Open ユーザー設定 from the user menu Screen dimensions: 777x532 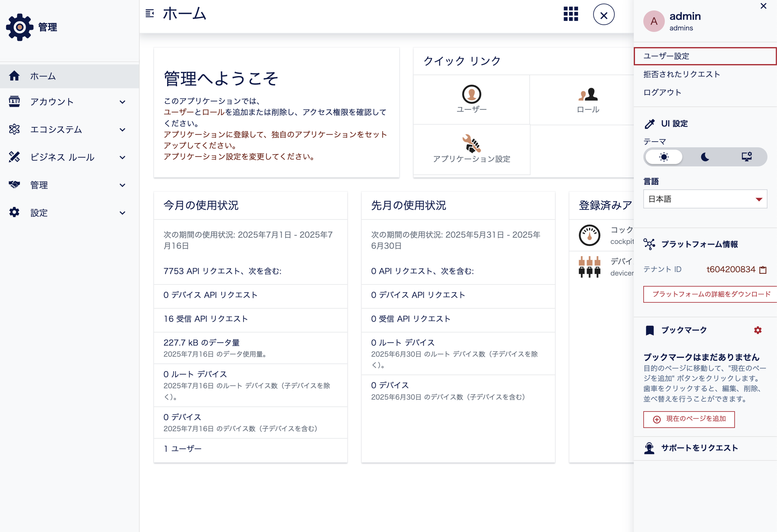tap(705, 56)
